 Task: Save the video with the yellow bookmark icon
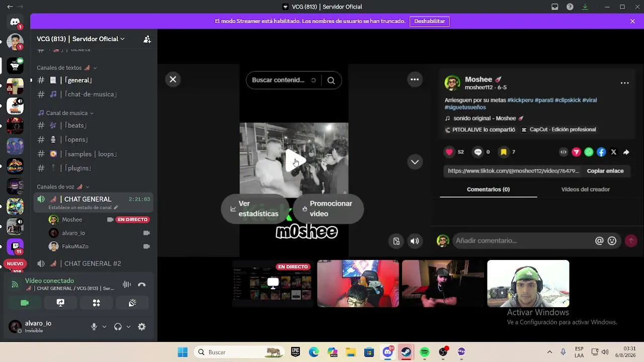[x=504, y=152]
